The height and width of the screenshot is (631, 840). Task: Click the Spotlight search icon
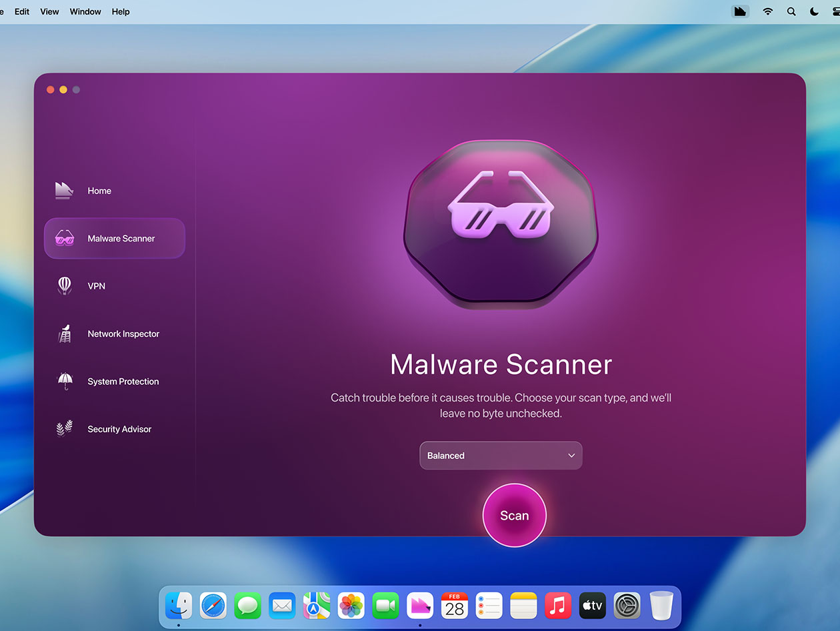click(791, 11)
